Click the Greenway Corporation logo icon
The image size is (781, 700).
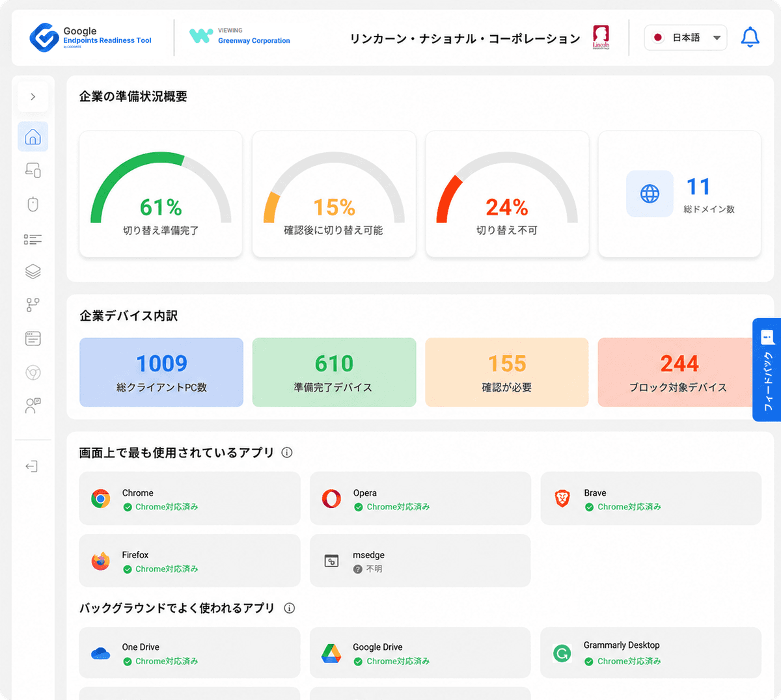(x=201, y=36)
